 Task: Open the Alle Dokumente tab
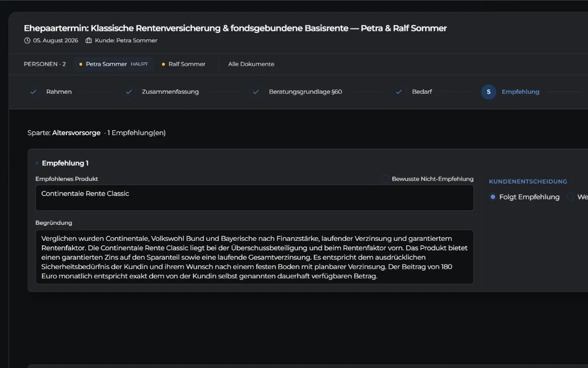coord(251,64)
